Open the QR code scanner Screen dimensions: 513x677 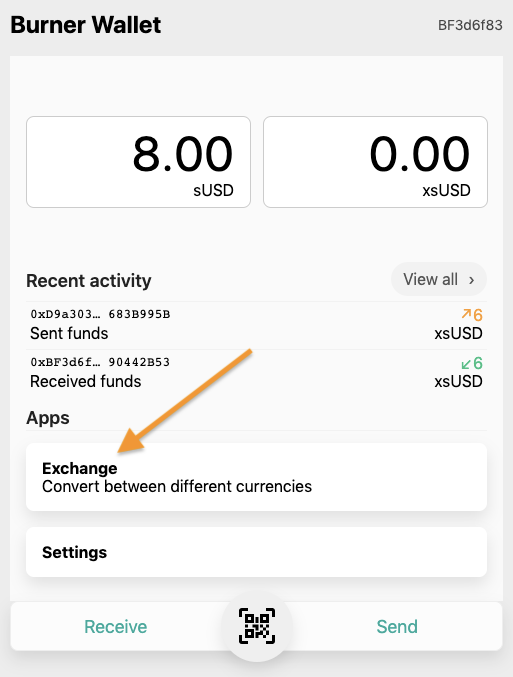coord(257,626)
